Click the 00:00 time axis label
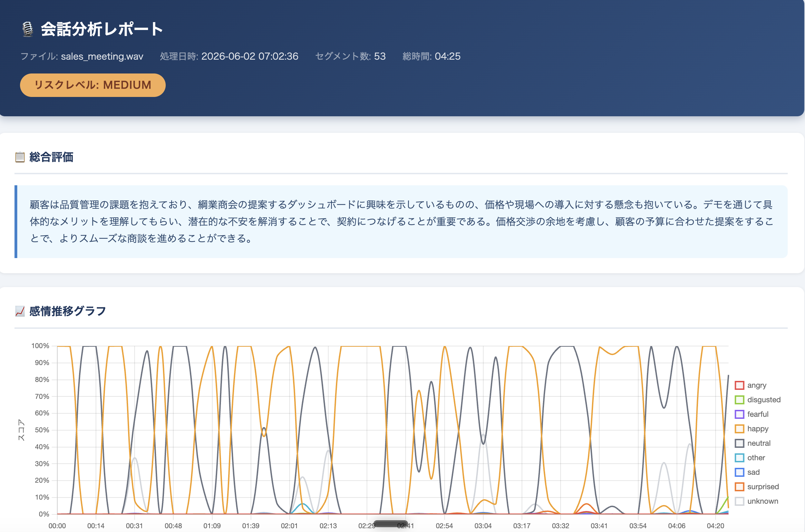805x532 pixels. 57,526
